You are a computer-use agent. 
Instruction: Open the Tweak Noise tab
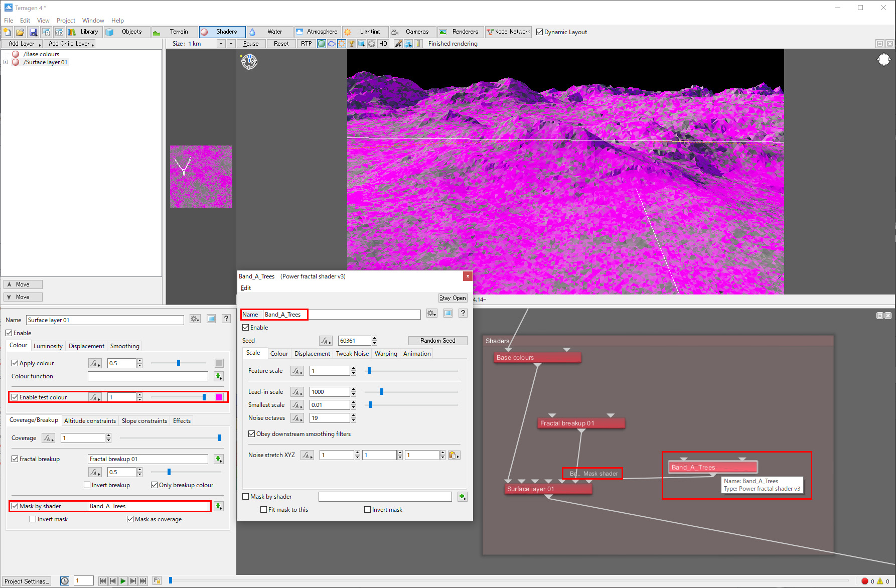[352, 354]
